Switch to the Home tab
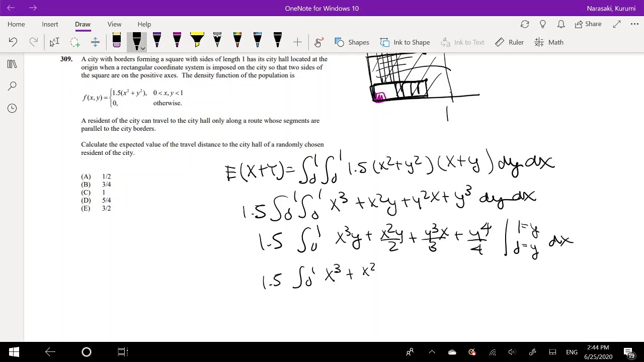The height and width of the screenshot is (362, 644). 16,24
